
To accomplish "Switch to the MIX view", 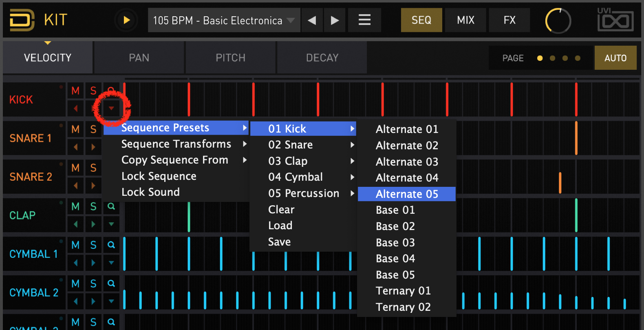I will 465,20.
